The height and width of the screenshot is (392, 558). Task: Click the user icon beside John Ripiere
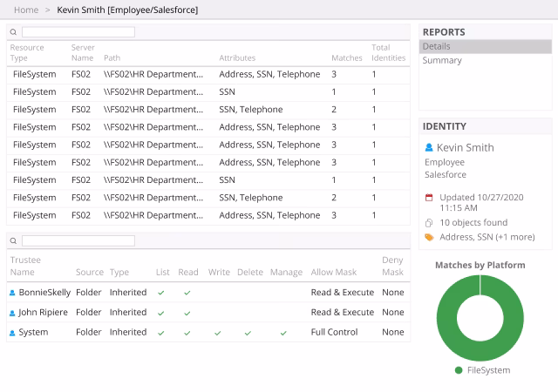[x=12, y=313]
